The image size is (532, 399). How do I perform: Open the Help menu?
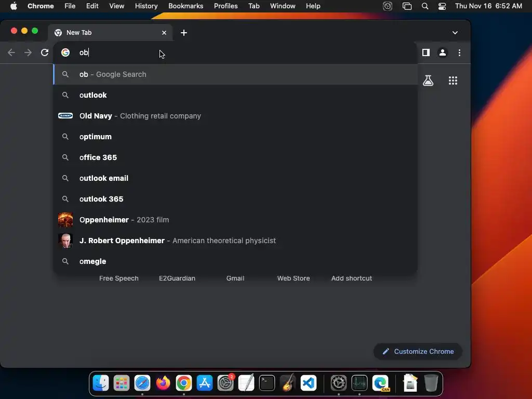[x=313, y=6]
